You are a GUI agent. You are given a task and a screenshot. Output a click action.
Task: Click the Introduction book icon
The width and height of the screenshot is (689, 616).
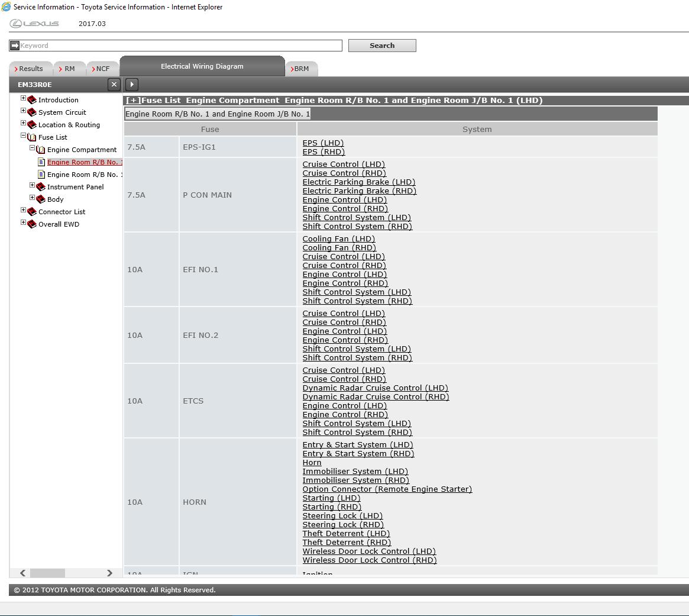coord(31,100)
